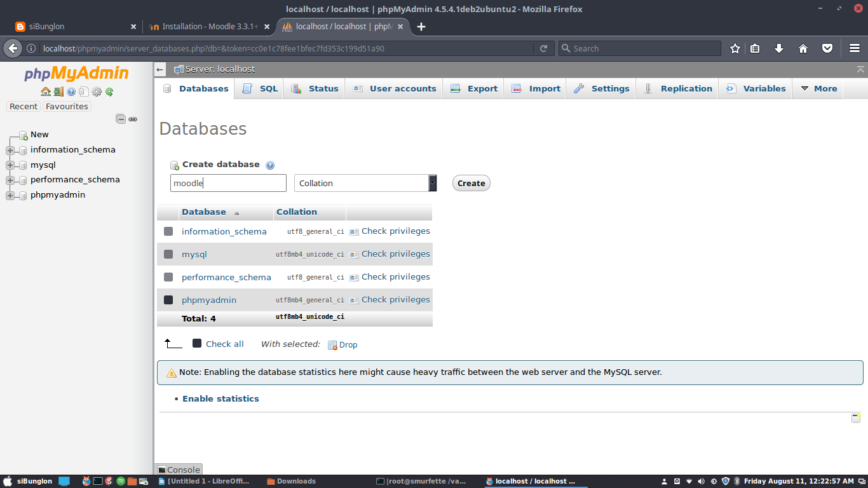Click the page settings icon below statistics
This screenshot has height=488, width=868.
pyautogui.click(x=856, y=417)
